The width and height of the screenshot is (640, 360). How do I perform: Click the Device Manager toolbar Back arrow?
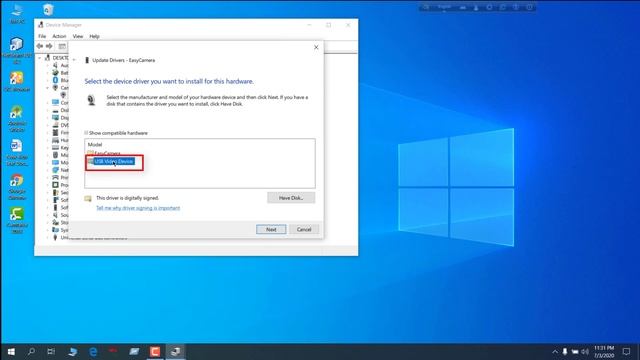[40, 46]
